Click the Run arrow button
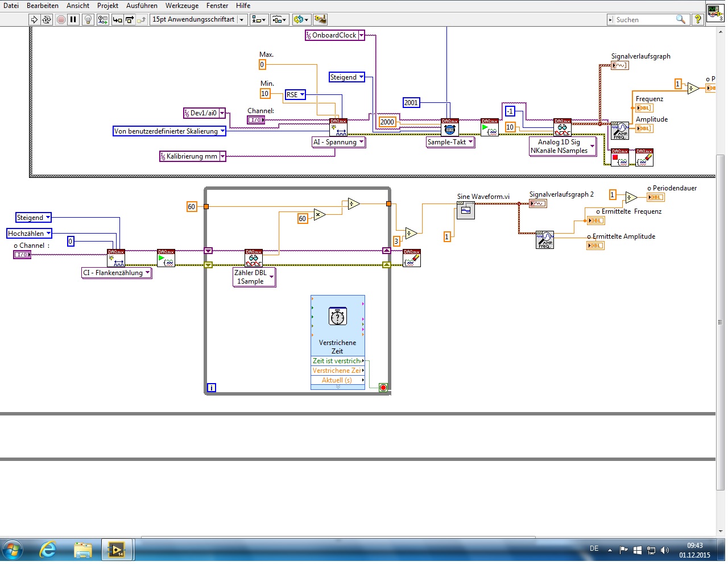 tap(34, 19)
